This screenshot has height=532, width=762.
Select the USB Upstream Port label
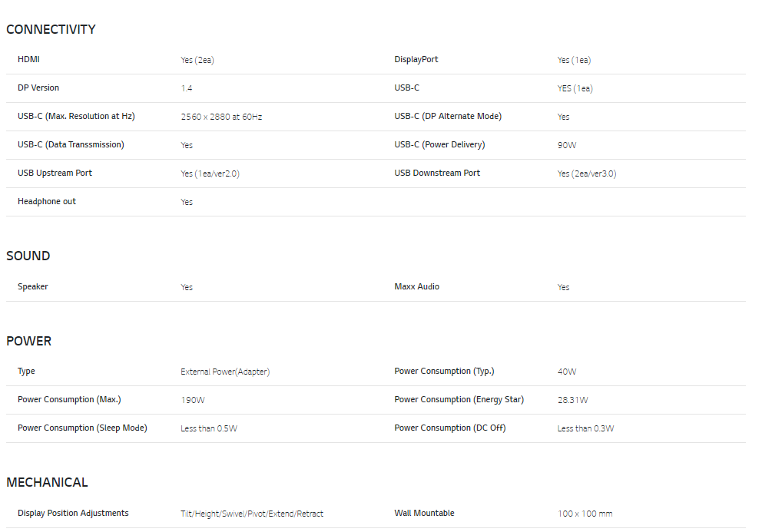point(55,173)
